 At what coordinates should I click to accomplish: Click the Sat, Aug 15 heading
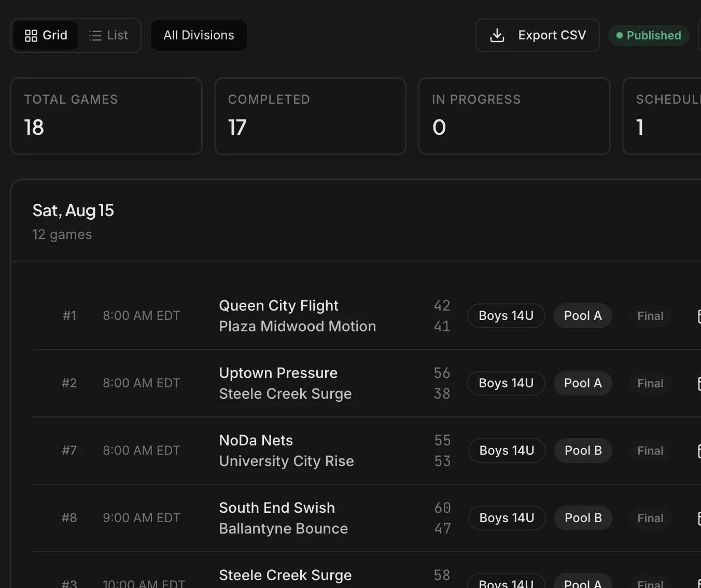(x=73, y=211)
